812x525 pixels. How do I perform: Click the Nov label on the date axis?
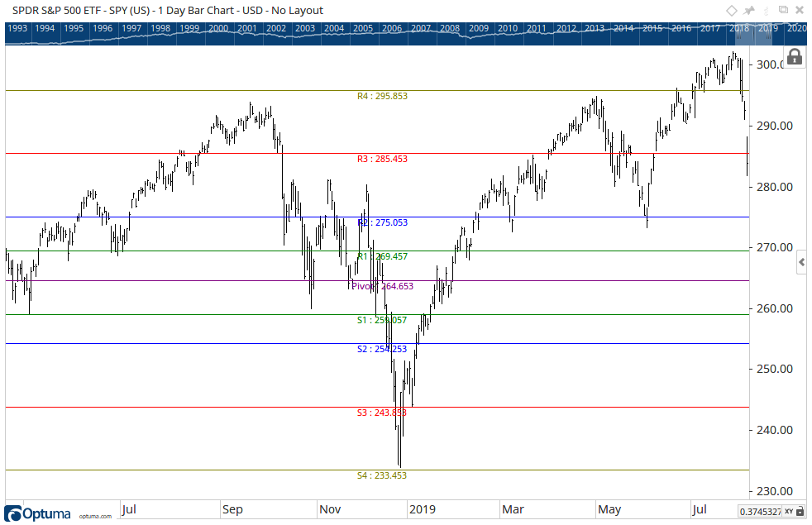pyautogui.click(x=330, y=509)
